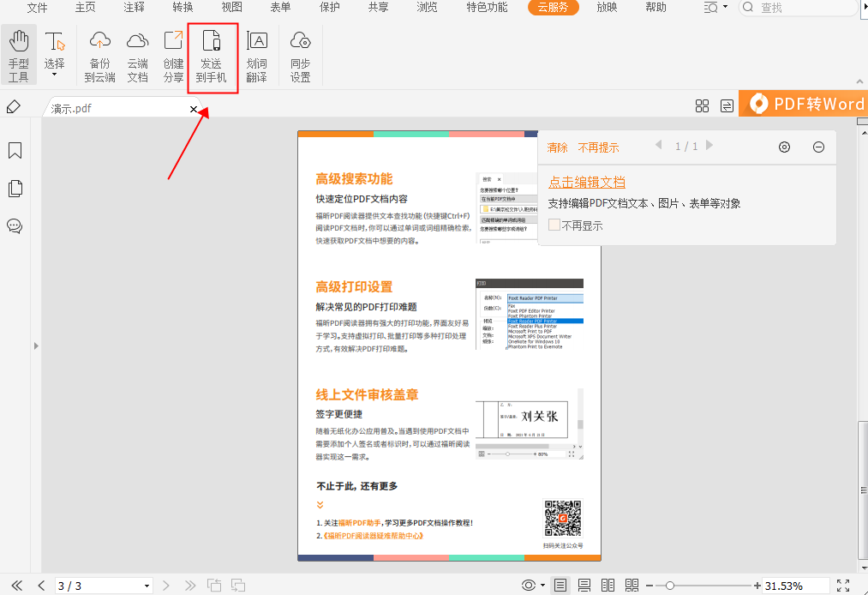Click the 备份到云端 backup icon
868x595 pixels.
click(99, 53)
